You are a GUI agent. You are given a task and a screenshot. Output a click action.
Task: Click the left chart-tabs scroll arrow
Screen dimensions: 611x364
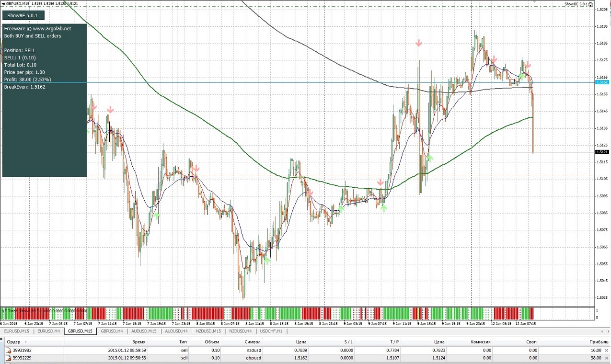pos(602,331)
